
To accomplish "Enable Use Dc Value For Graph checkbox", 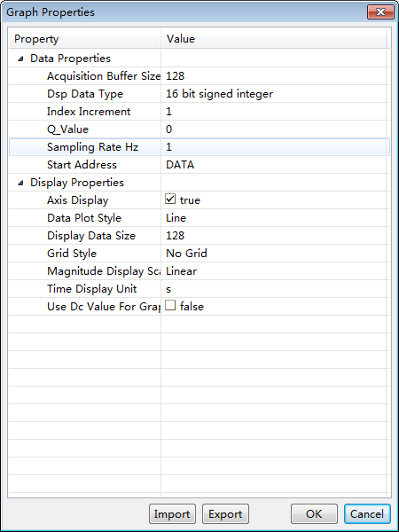I will [x=170, y=305].
